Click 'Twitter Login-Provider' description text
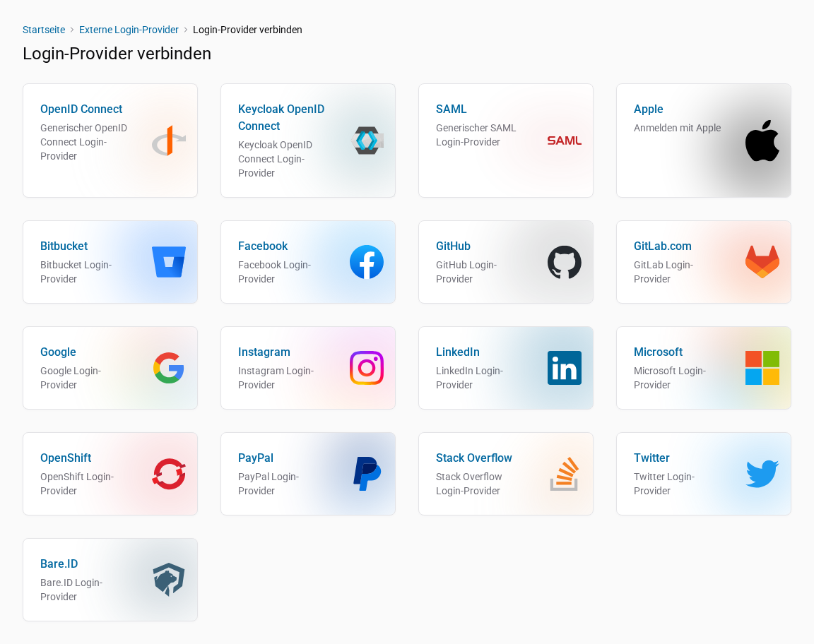The image size is (814, 644). tap(664, 484)
